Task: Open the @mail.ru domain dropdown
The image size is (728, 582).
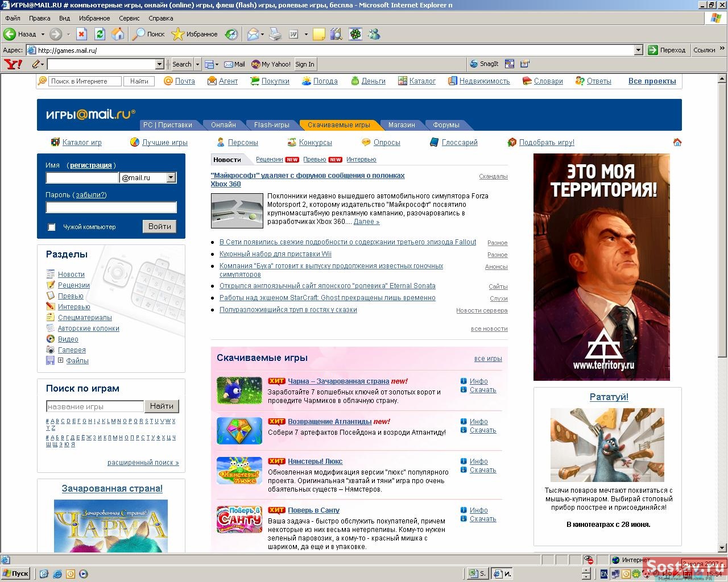Action: pyautogui.click(x=171, y=178)
